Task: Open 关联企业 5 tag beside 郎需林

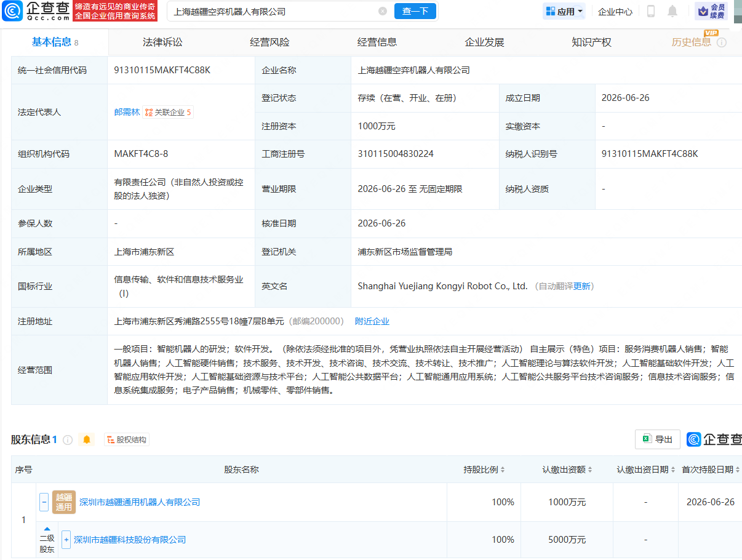Action: (168, 112)
